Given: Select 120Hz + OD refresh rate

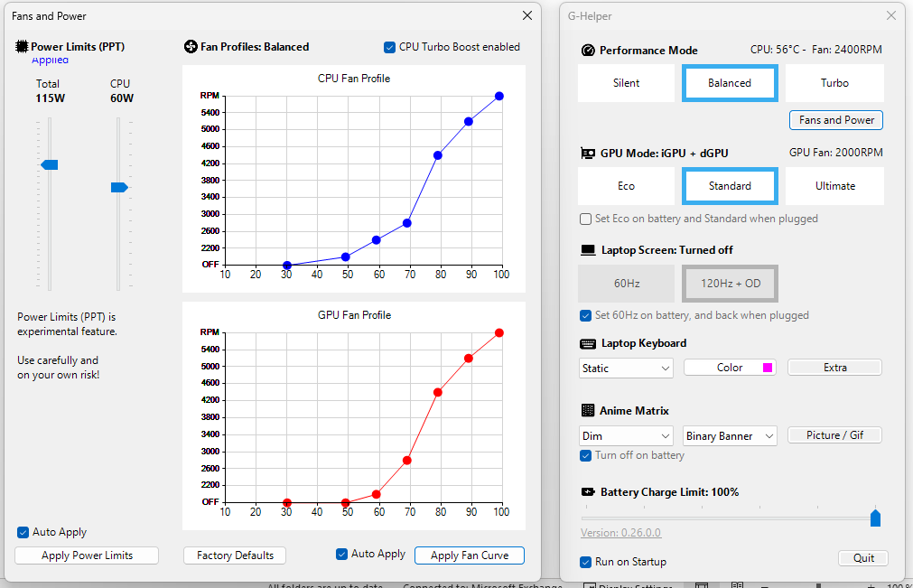Looking at the screenshot, I should [x=730, y=284].
